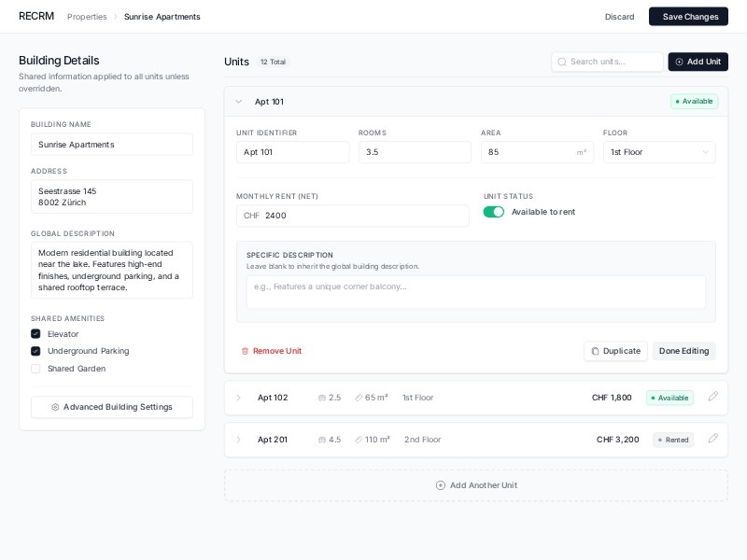The image size is (747, 560).
Task: Click the copy icon on the Duplicate button
Action: [595, 351]
